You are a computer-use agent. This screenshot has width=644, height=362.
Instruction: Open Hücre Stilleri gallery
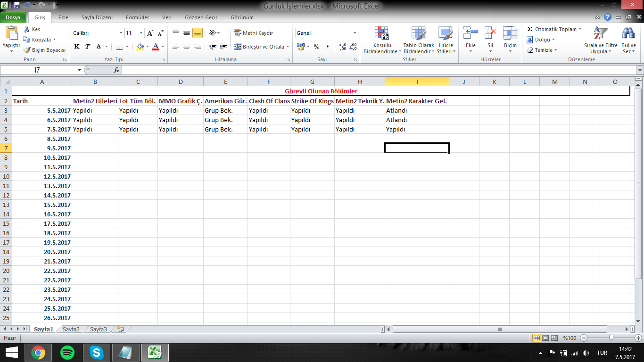tap(445, 40)
